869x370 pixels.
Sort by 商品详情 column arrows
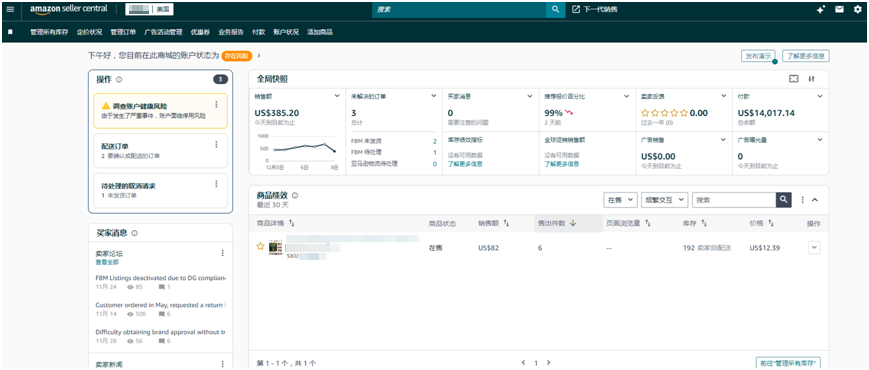[x=292, y=223]
